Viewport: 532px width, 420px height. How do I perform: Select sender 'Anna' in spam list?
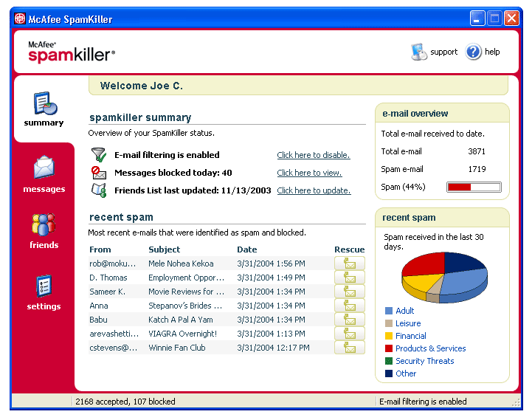point(99,306)
